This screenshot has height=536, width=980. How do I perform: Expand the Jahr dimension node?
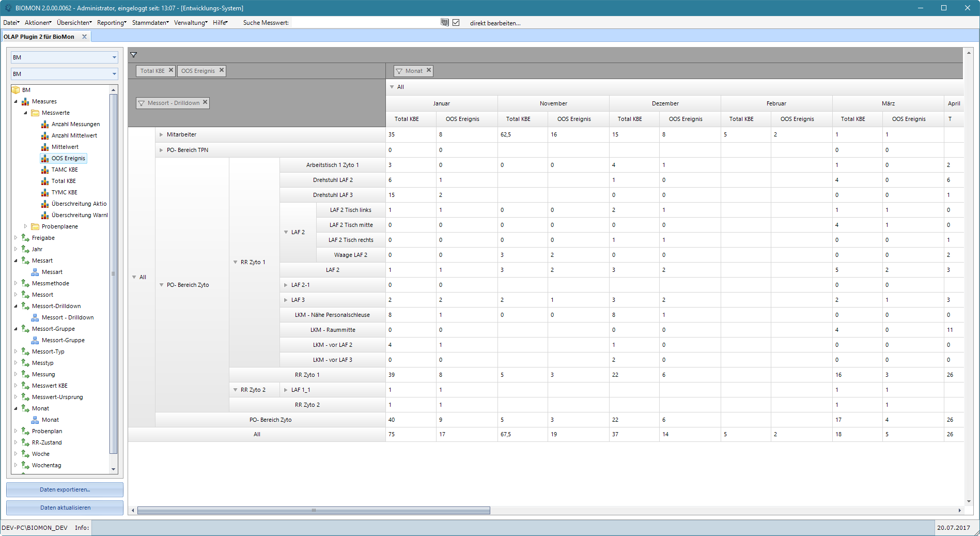click(x=15, y=249)
